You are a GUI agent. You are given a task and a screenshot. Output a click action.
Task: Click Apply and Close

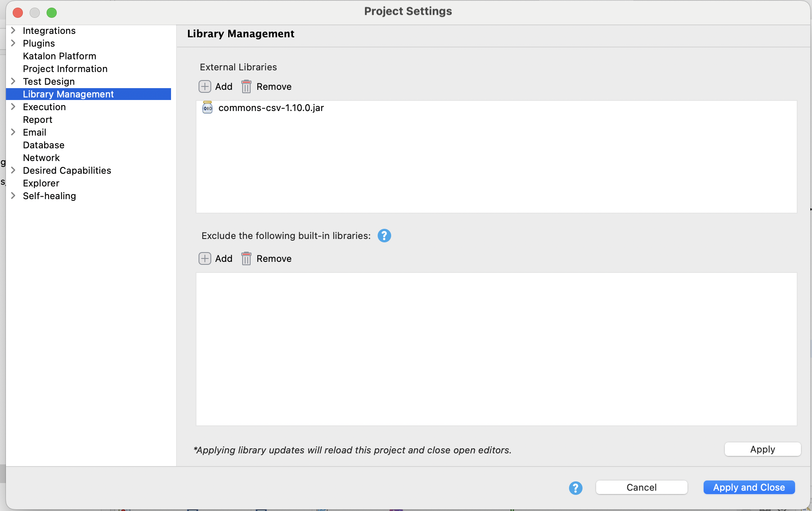pos(748,487)
